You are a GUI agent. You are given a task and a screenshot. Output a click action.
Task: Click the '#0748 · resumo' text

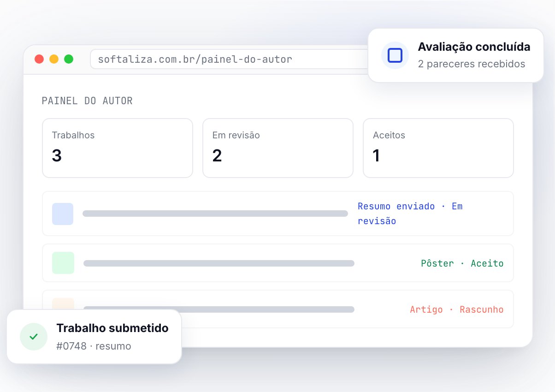[x=94, y=346]
